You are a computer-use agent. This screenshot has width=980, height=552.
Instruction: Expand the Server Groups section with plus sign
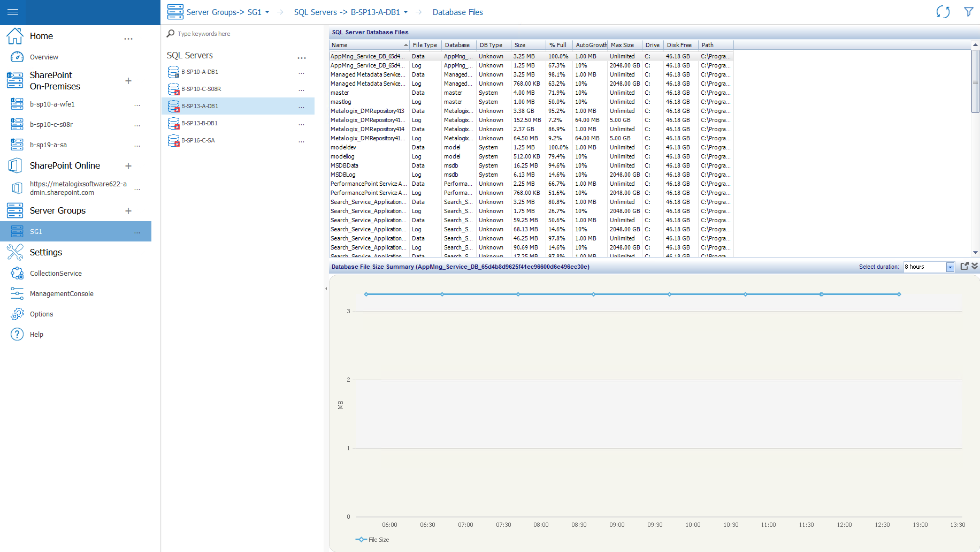[x=128, y=211]
